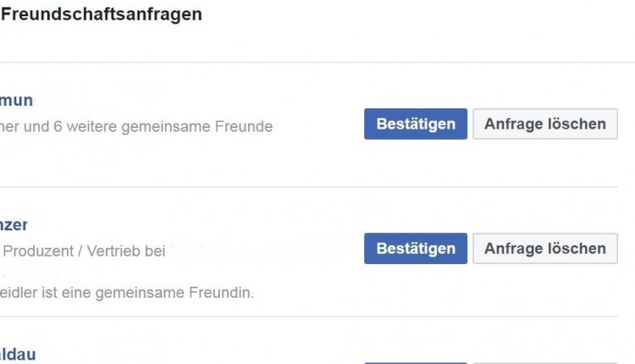Show the "6 weitere gemeinsame Freunde" list
Image resolution: width=635 pixels, height=364 pixels.
pyautogui.click(x=169, y=127)
